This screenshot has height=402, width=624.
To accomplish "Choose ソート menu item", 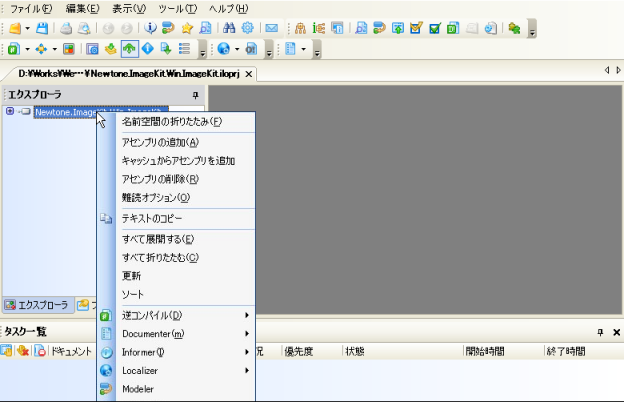I will [x=176, y=295].
